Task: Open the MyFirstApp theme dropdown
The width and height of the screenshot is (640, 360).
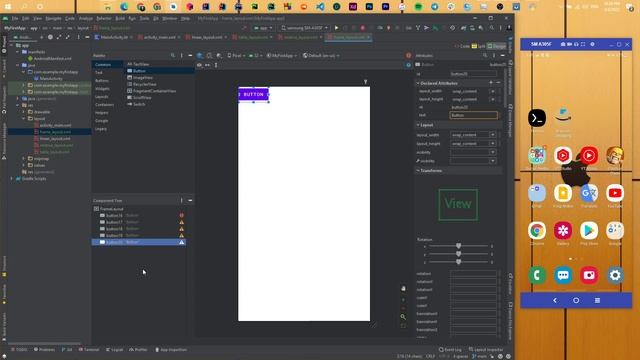Action: point(282,56)
